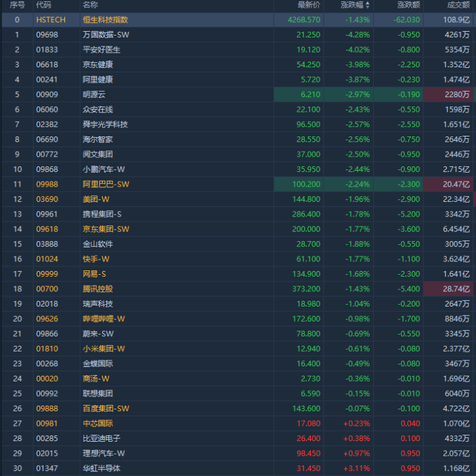Click turnover value 28.74亿
The image size is (476, 476).
tap(456, 289)
